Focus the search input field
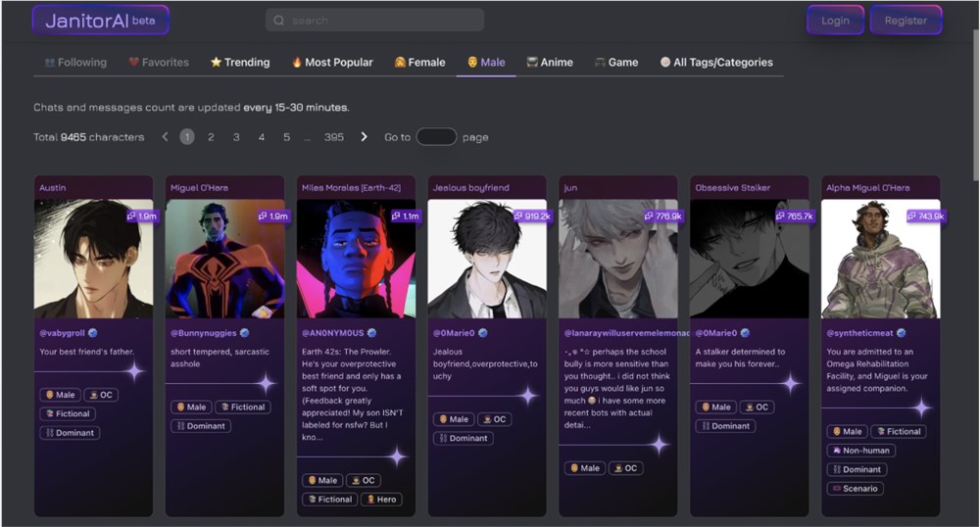Screen dimensions: 980x527 coord(375,21)
